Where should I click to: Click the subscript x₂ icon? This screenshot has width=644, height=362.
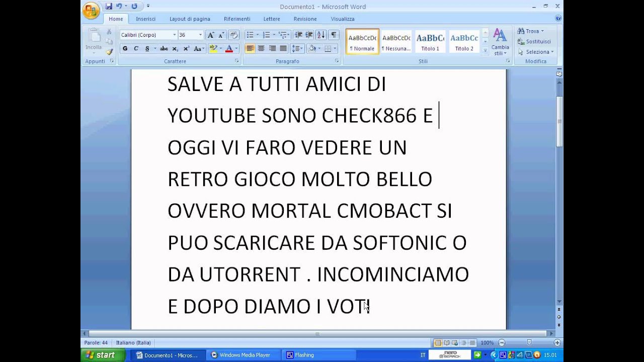pos(175,49)
